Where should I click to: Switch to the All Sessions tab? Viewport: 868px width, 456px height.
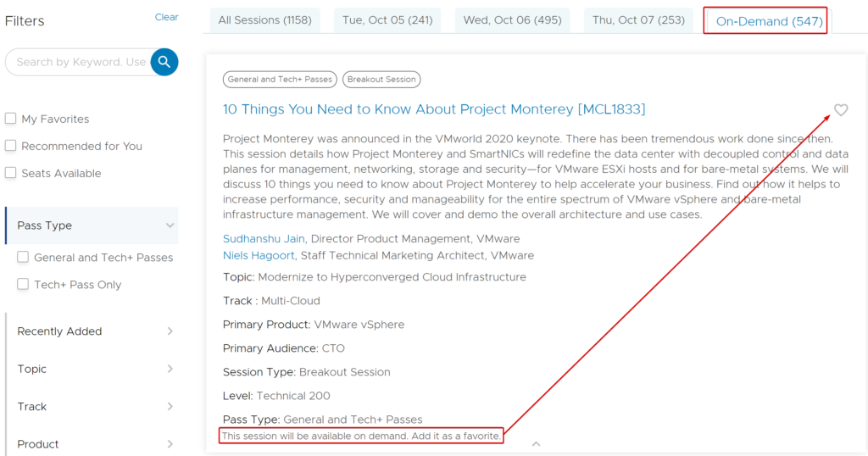264,20
